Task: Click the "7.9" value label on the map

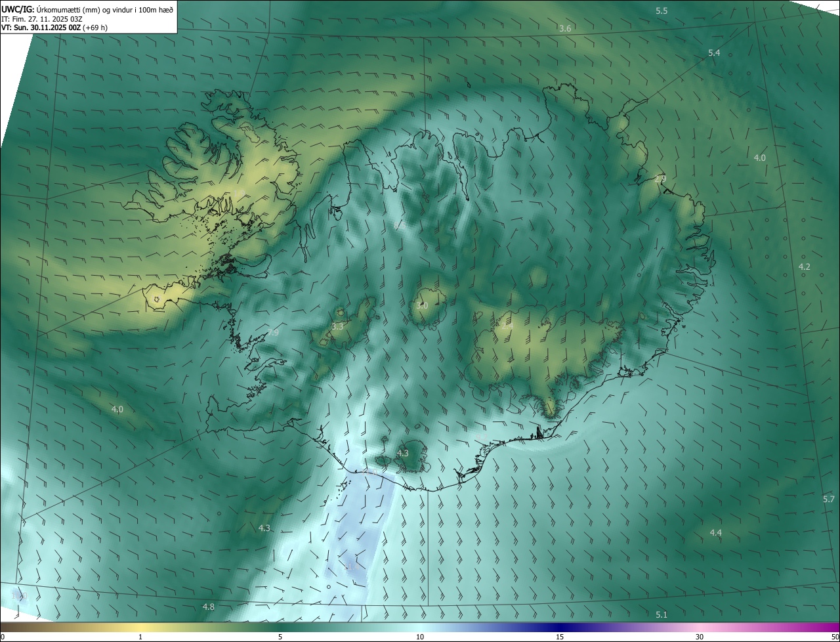Action: coord(273,333)
